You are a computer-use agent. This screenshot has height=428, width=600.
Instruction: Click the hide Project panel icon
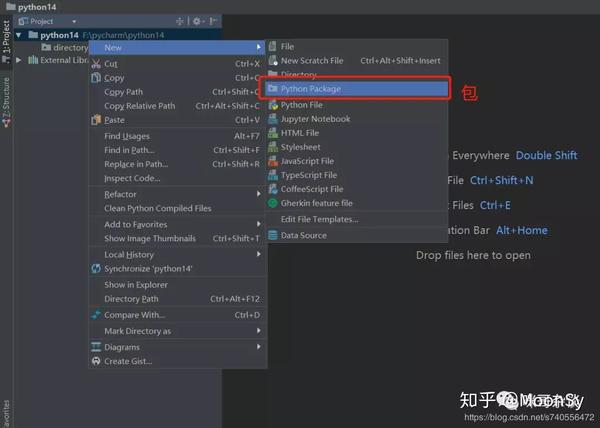pos(213,21)
